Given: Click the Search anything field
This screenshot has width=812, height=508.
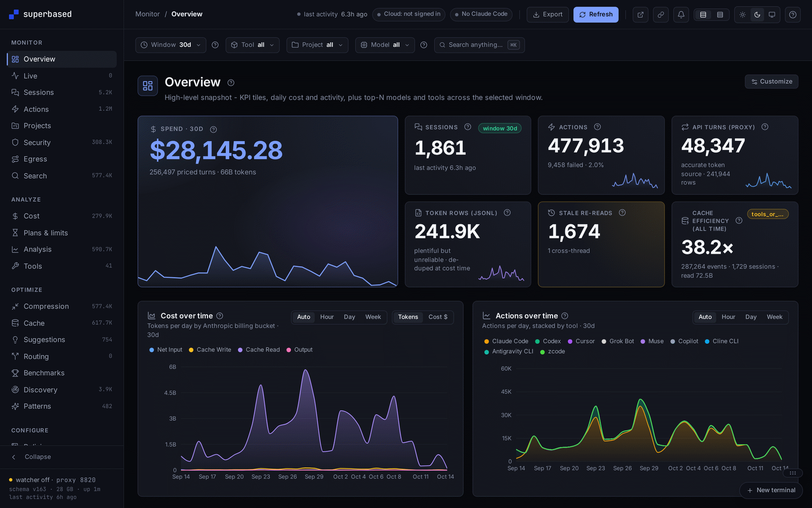Looking at the screenshot, I should [479, 45].
